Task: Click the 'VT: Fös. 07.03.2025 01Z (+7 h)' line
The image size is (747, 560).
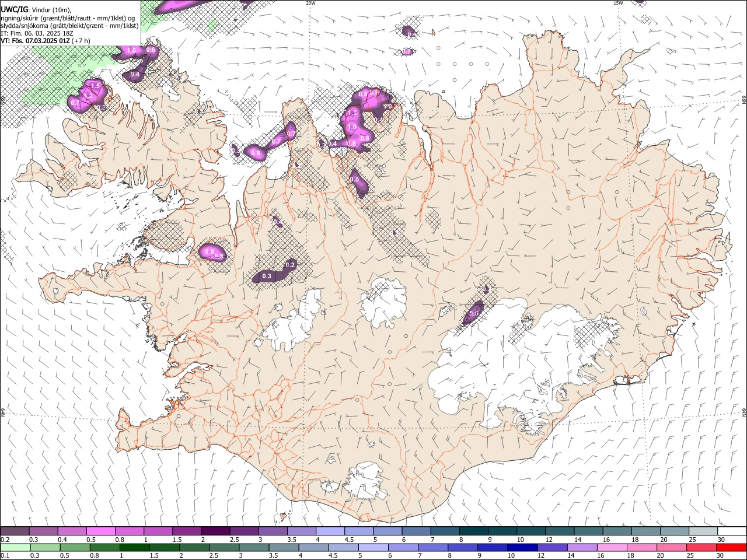Action: click(x=46, y=41)
